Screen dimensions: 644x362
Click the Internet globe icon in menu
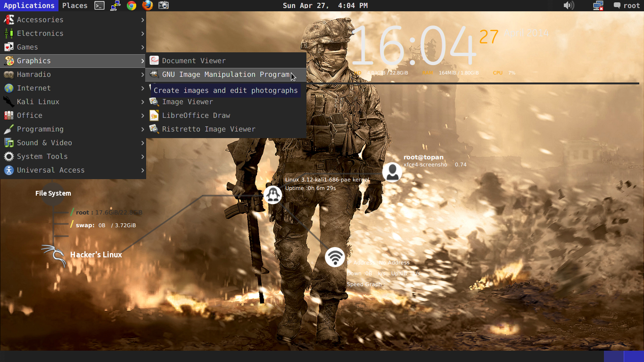(8, 88)
